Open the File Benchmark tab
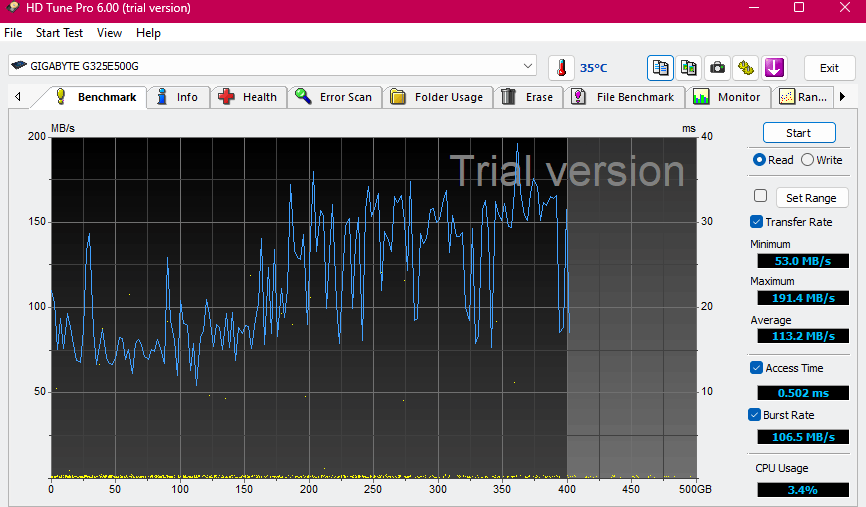This screenshot has width=866, height=507. pos(624,97)
